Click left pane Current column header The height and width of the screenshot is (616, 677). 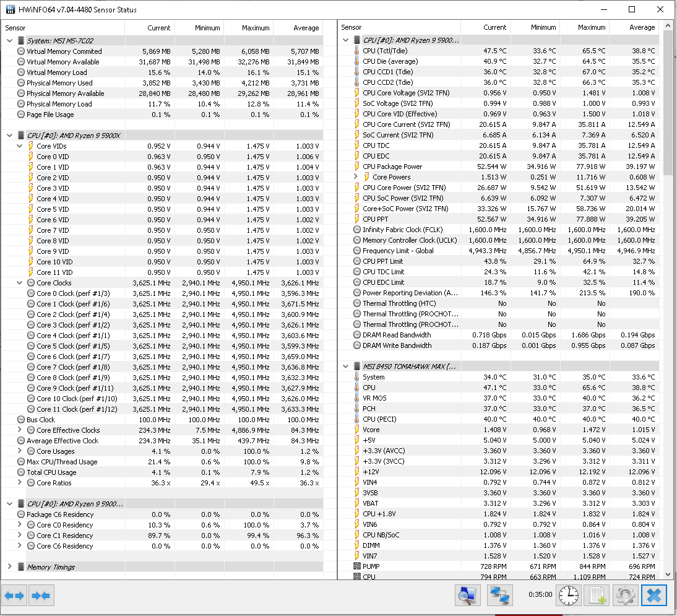[x=149, y=28]
